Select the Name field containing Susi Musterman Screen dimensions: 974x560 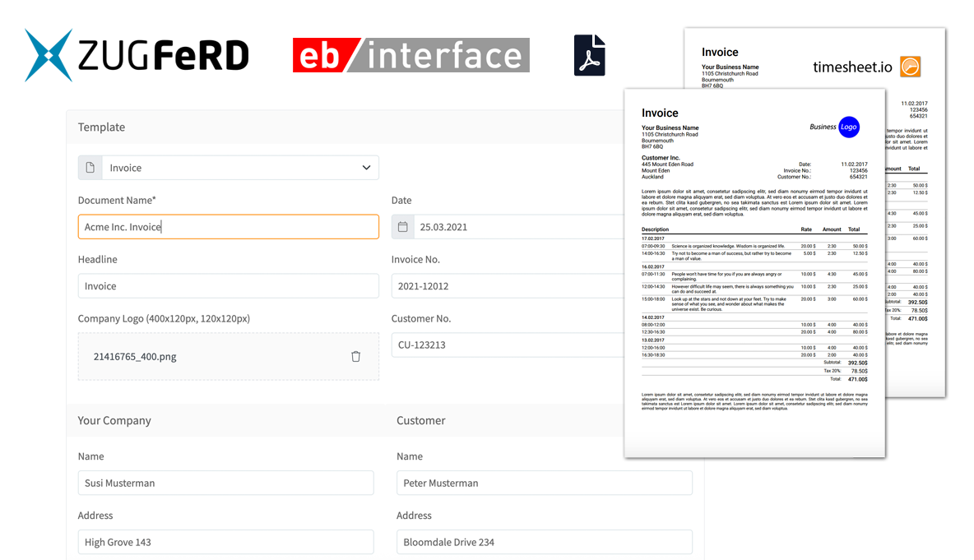tap(225, 483)
